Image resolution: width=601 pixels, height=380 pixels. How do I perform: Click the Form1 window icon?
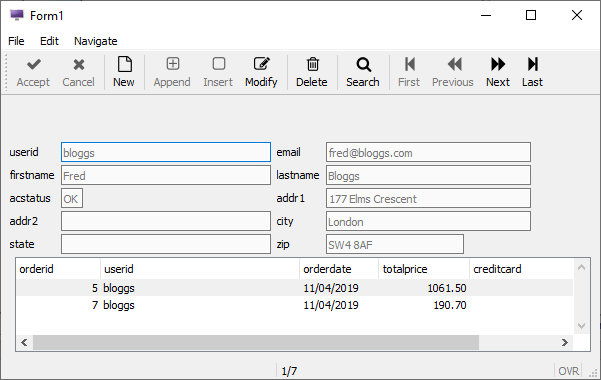tap(17, 15)
